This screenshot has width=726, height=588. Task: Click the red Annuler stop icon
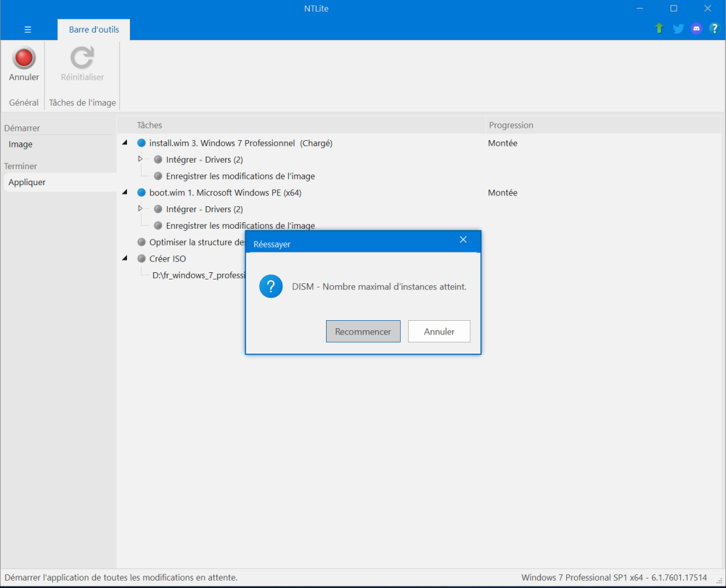point(24,58)
